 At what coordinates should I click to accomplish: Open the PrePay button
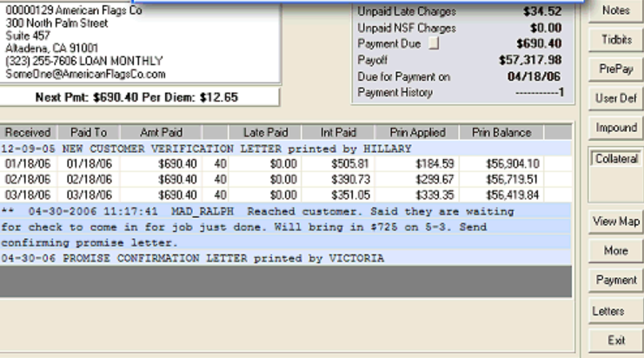tap(615, 70)
